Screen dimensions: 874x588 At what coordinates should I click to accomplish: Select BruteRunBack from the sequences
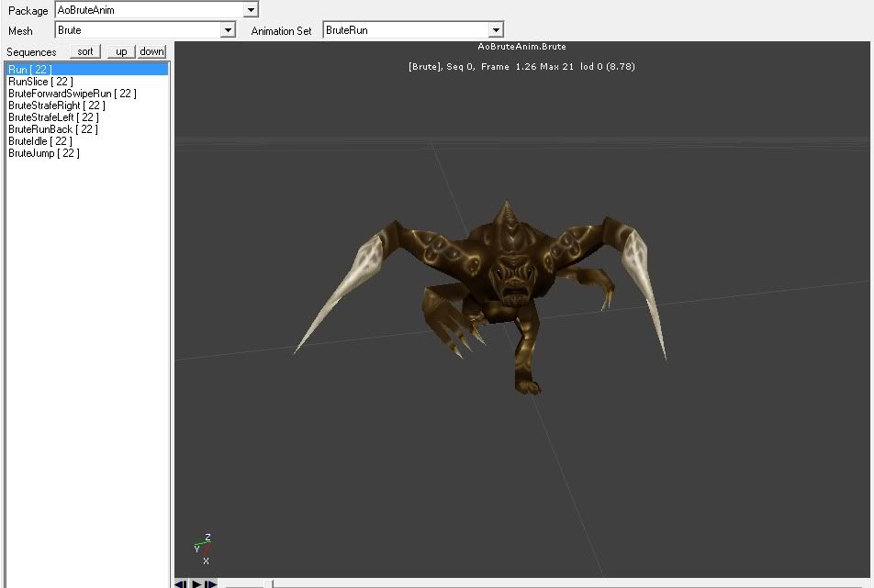[x=52, y=129]
